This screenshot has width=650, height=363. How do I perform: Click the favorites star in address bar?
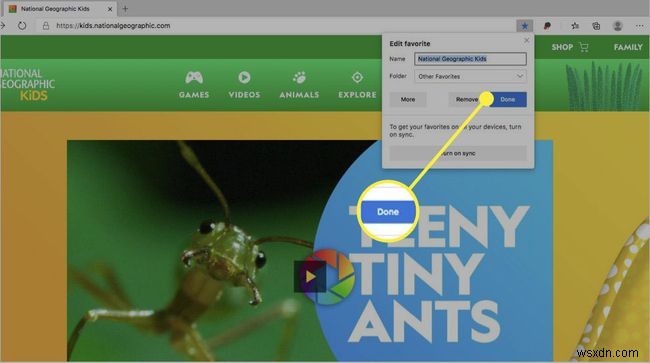pyautogui.click(x=524, y=26)
